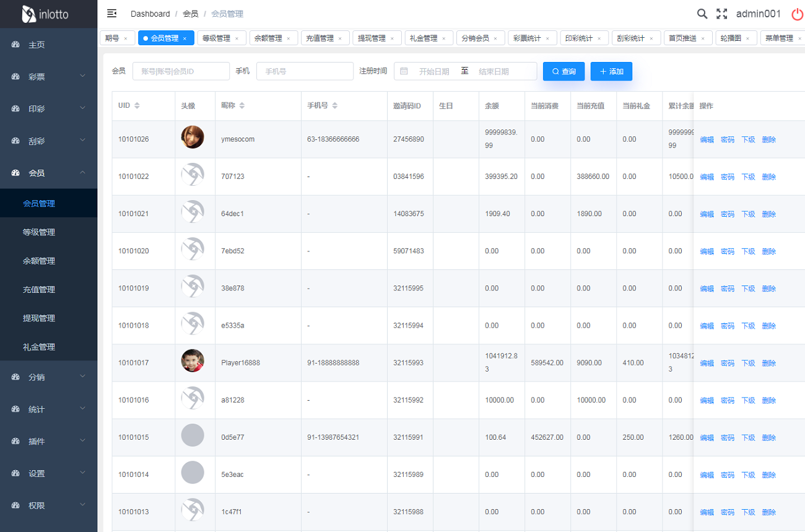Open 开始日期 date picker
The image size is (805, 532).
(433, 71)
